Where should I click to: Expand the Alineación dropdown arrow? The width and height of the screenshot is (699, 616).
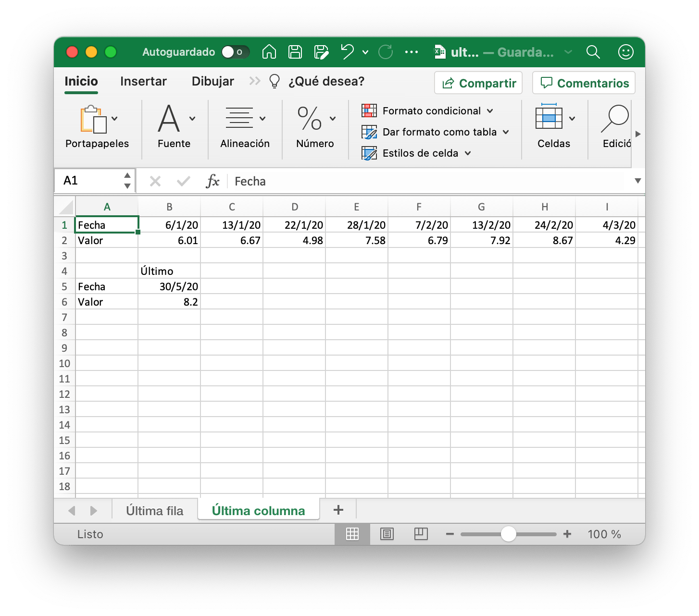262,118
